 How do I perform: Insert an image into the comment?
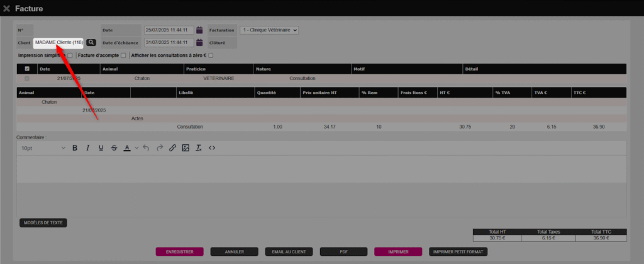[186, 148]
